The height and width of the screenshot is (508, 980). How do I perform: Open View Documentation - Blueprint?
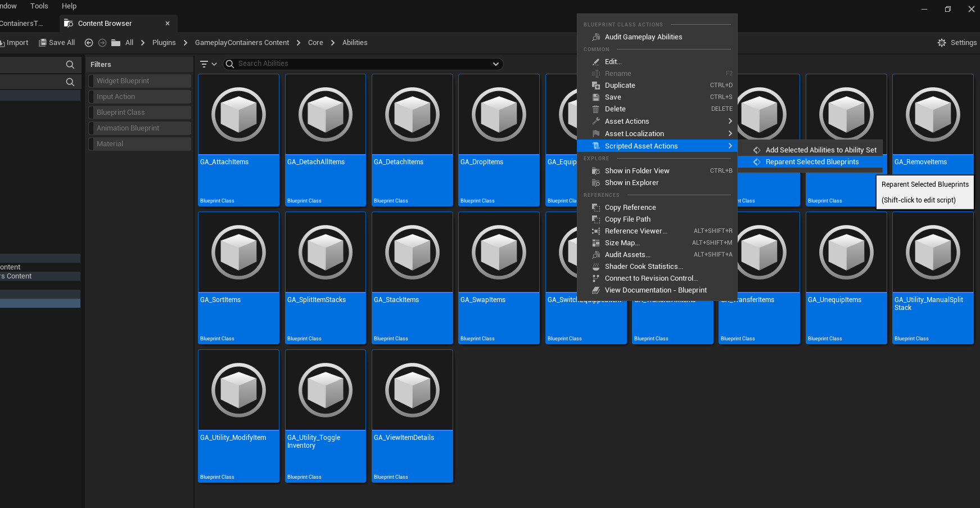657,290
